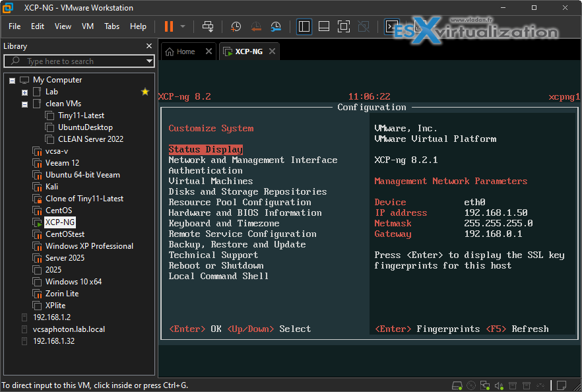
Task: Enter full screen mode
Action: pyautogui.click(x=344, y=26)
